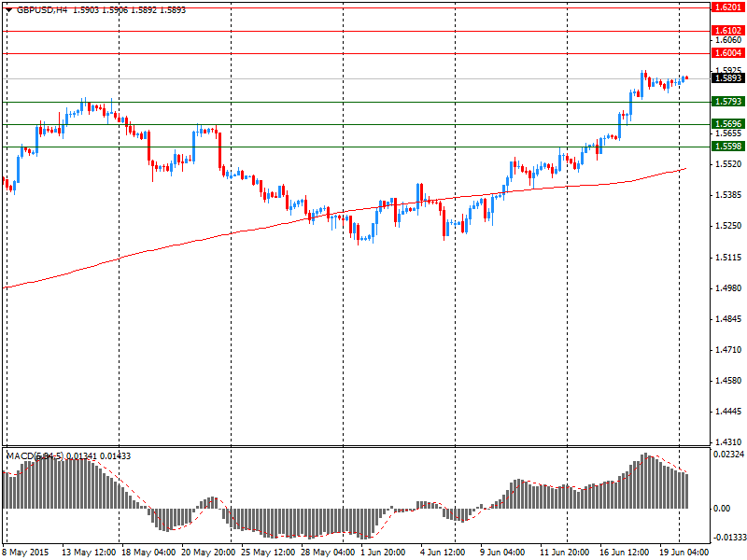Select the red 1.6004 horizontal line

[357, 54]
